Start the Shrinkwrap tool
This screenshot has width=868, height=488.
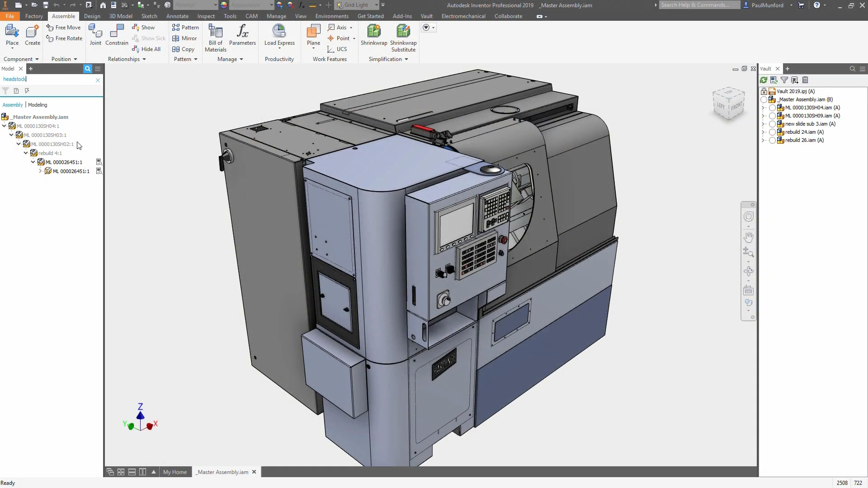click(x=374, y=35)
